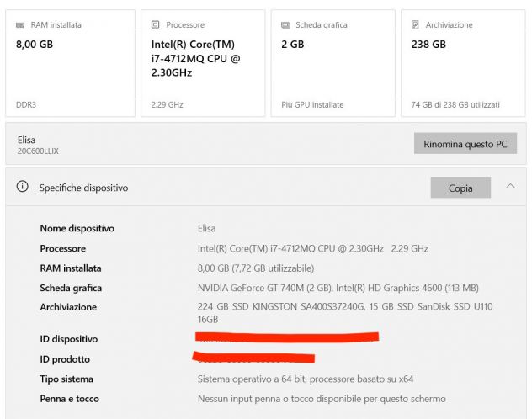The height and width of the screenshot is (419, 532).
Task: Click the Scheda grafica card icon
Action: (x=285, y=25)
